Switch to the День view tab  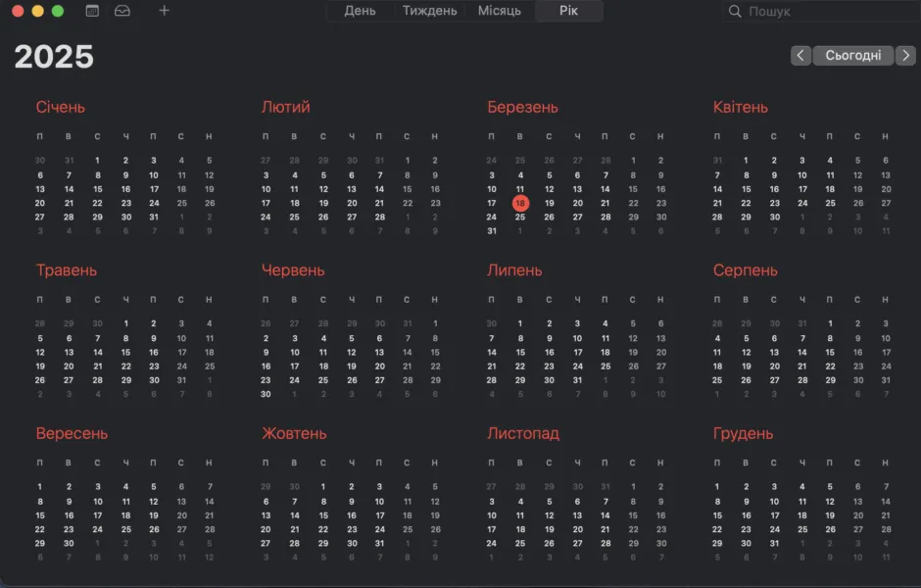[x=360, y=11]
